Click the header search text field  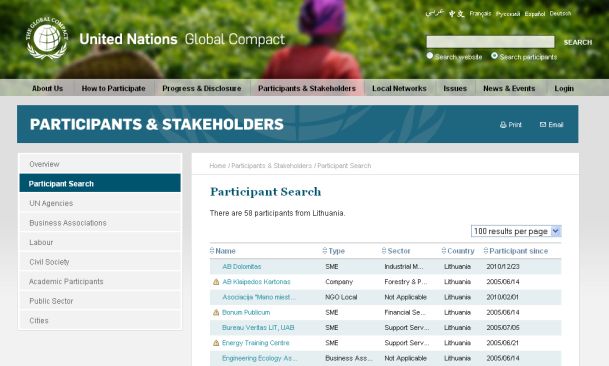[490, 42]
